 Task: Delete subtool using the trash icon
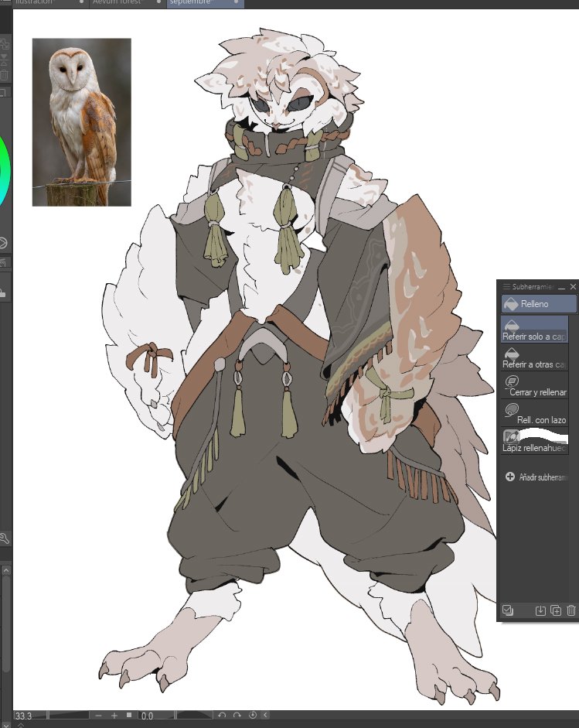[571, 610]
